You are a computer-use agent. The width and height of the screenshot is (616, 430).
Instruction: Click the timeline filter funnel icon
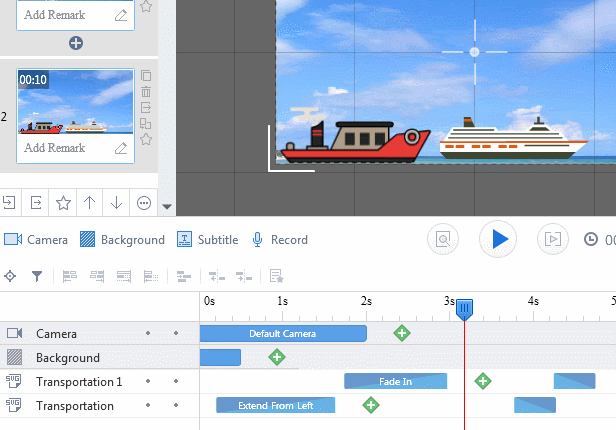coord(37,276)
